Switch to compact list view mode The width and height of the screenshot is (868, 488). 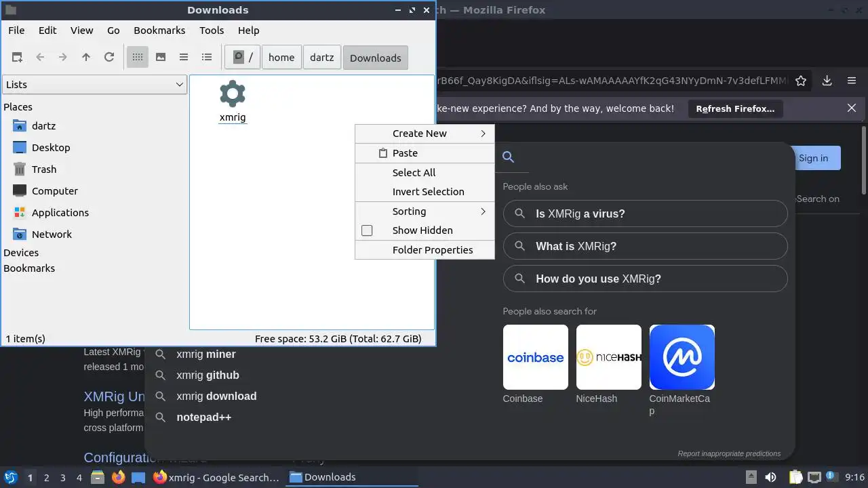point(184,58)
